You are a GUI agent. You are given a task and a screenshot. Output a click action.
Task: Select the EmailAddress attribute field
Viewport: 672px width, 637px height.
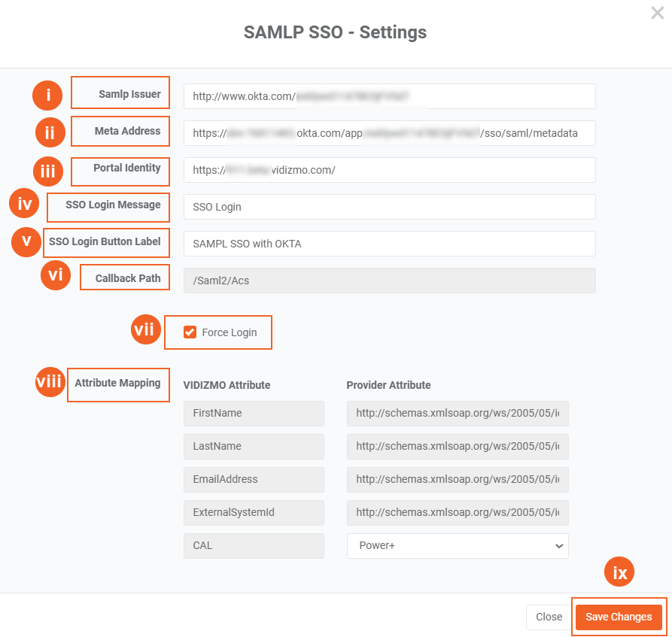point(254,479)
